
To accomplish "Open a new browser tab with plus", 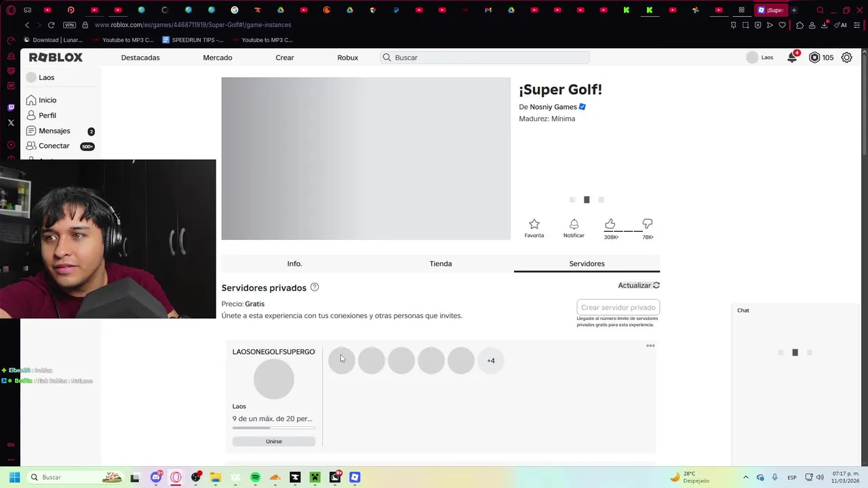I will coord(794,10).
